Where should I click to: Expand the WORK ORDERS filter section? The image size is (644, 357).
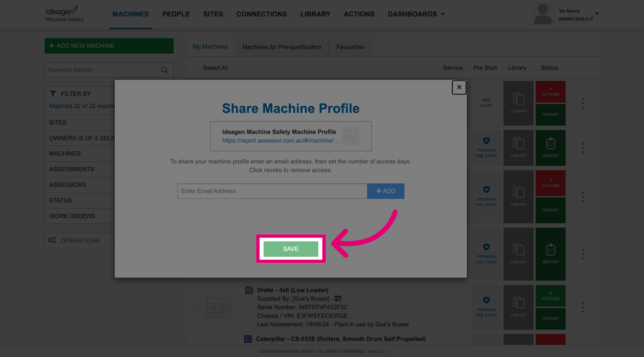tap(80, 216)
